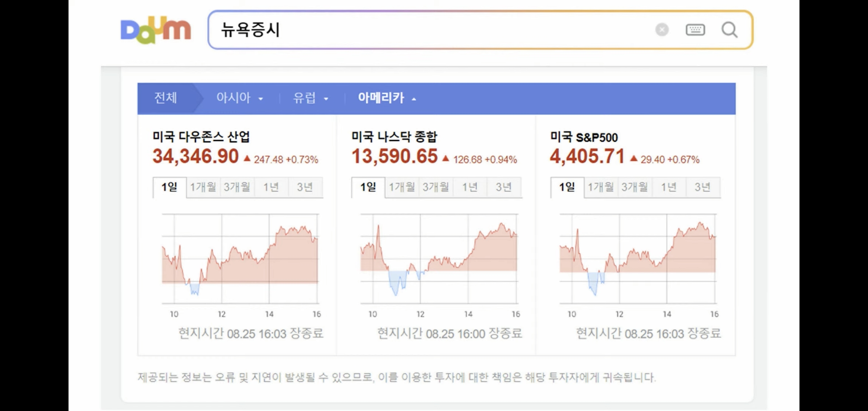868x411 pixels.
Task: Select 1년 tab under S&P500
Action: [x=669, y=187]
